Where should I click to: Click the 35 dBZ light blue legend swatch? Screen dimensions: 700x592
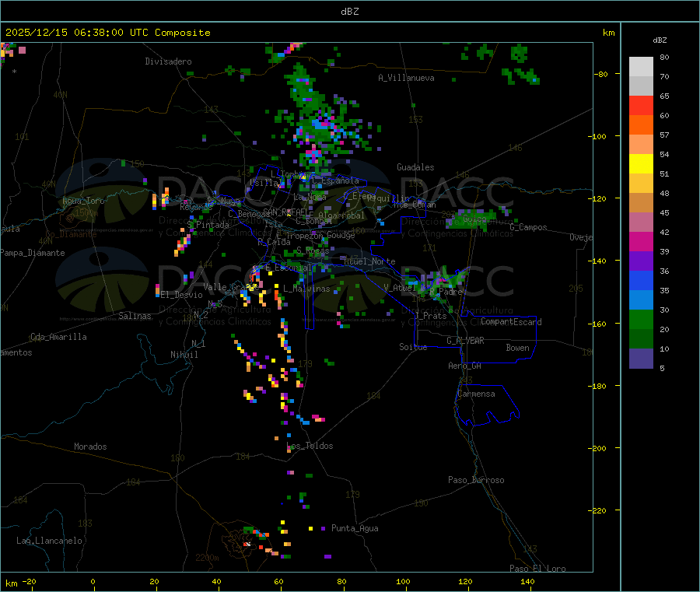point(641,300)
